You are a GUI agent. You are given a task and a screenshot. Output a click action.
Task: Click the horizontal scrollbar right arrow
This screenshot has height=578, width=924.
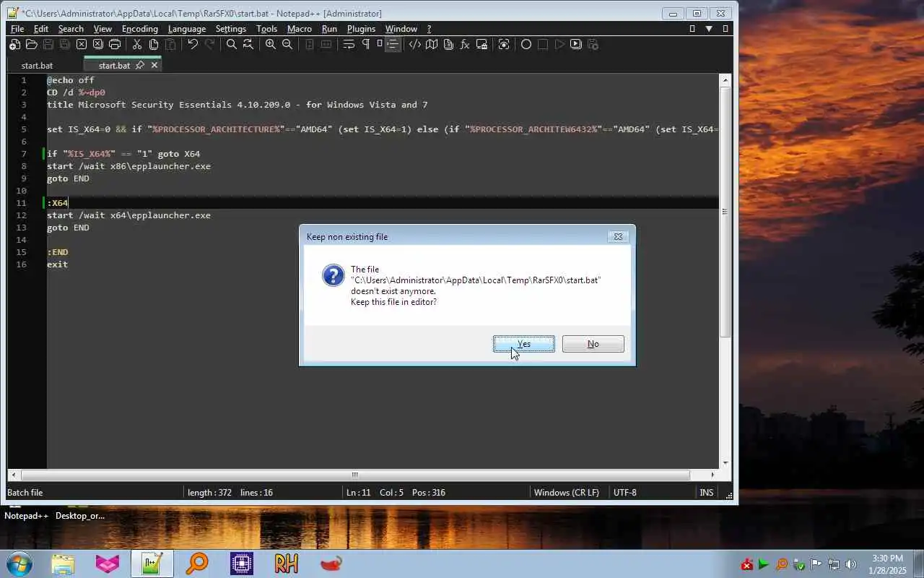coord(712,475)
